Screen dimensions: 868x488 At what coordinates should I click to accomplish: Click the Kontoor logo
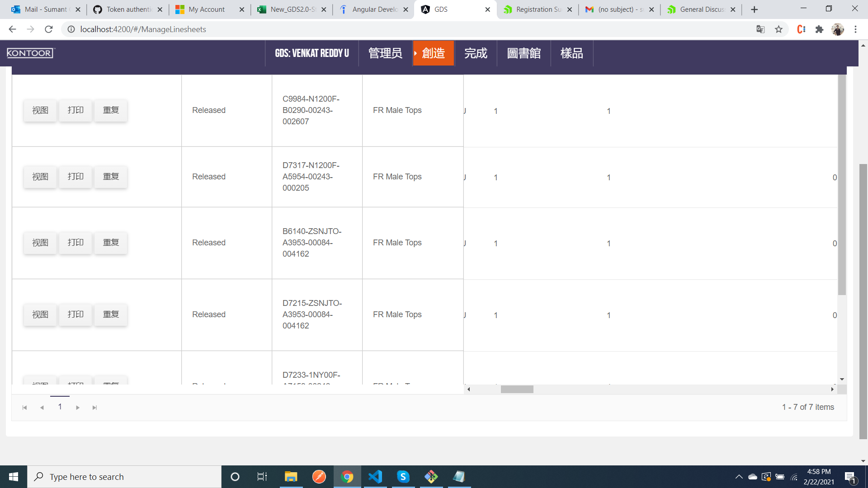[30, 53]
